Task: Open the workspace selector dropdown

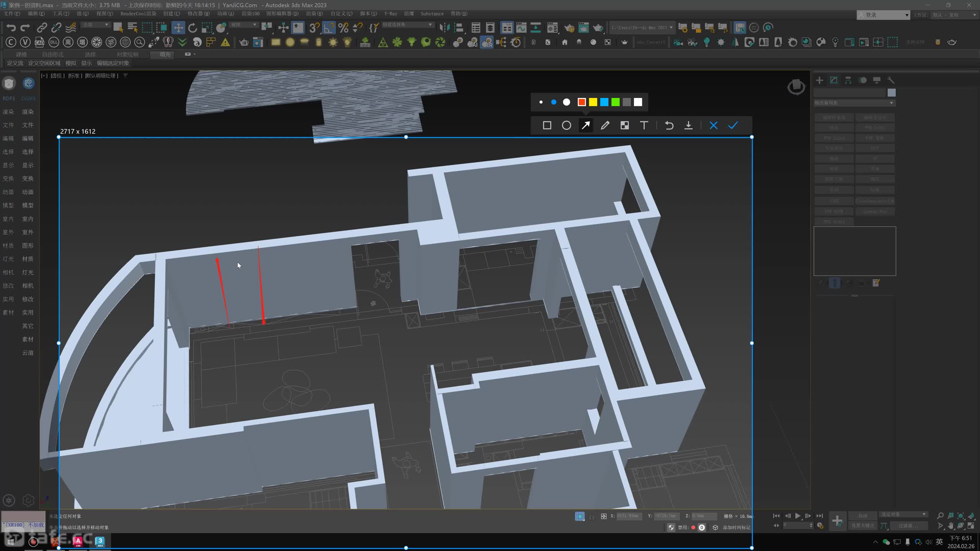Action: coord(954,15)
